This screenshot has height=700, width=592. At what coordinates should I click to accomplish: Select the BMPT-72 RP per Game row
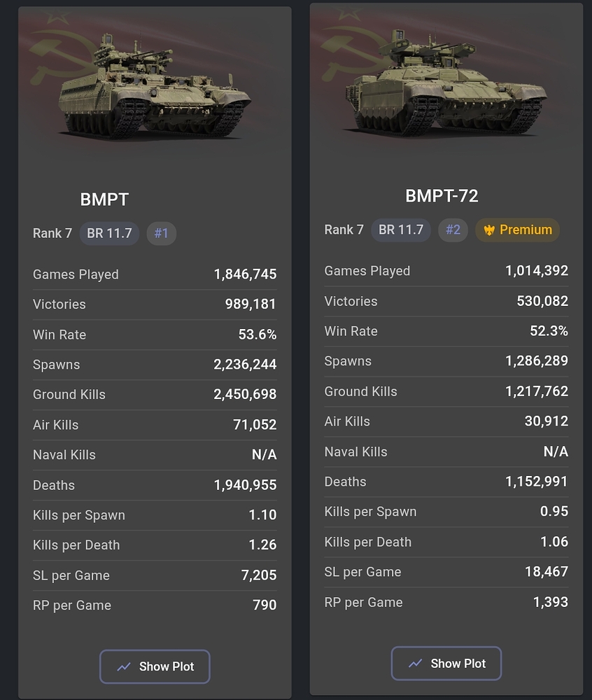(x=446, y=602)
